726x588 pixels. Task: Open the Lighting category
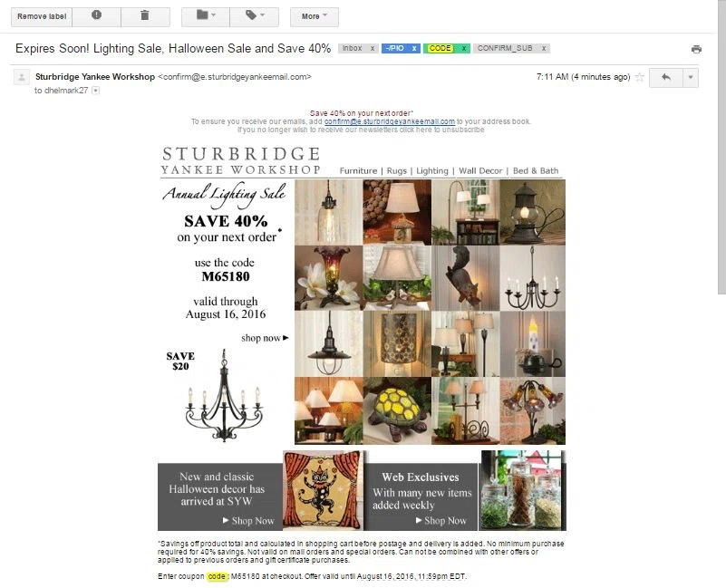tap(432, 171)
